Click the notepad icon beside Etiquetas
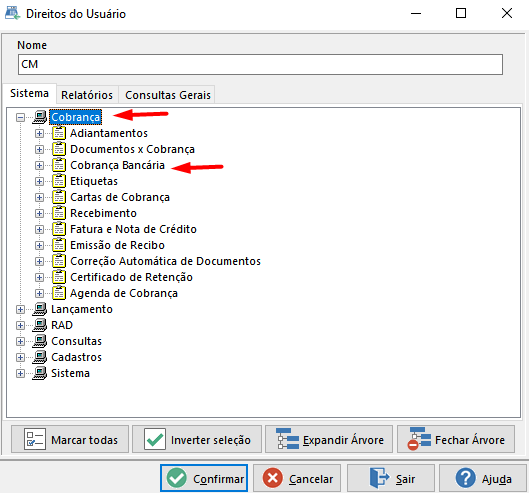Viewport: 529px width, 493px height. click(59, 181)
